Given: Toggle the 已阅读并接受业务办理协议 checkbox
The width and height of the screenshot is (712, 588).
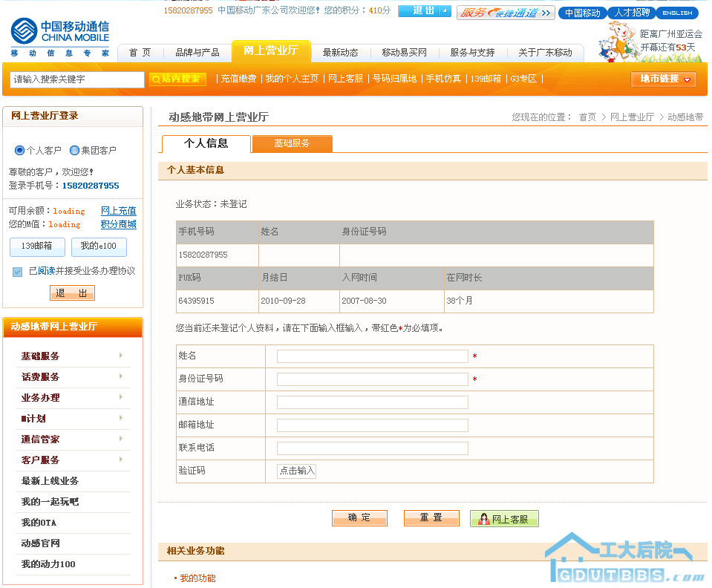Looking at the screenshot, I should click(x=17, y=272).
